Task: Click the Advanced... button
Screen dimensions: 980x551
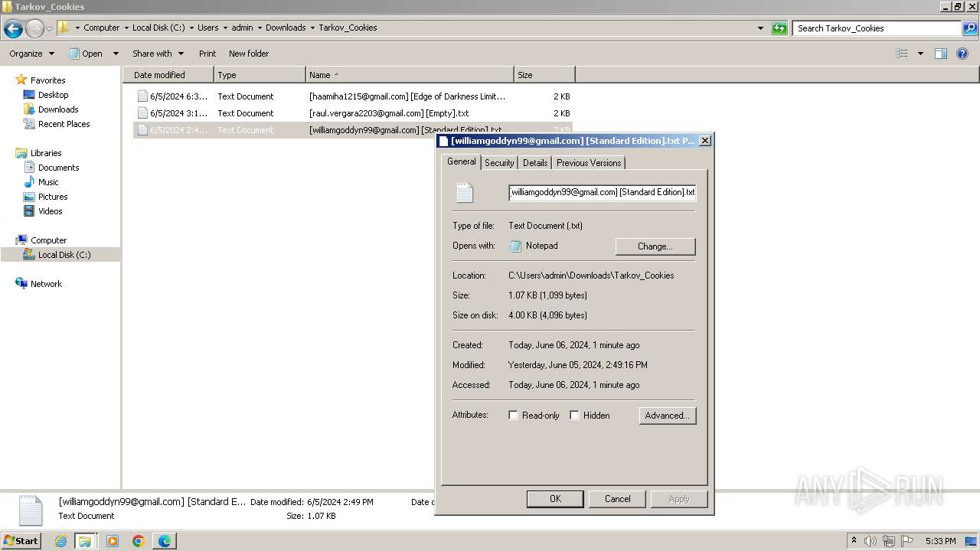Action: pos(668,416)
